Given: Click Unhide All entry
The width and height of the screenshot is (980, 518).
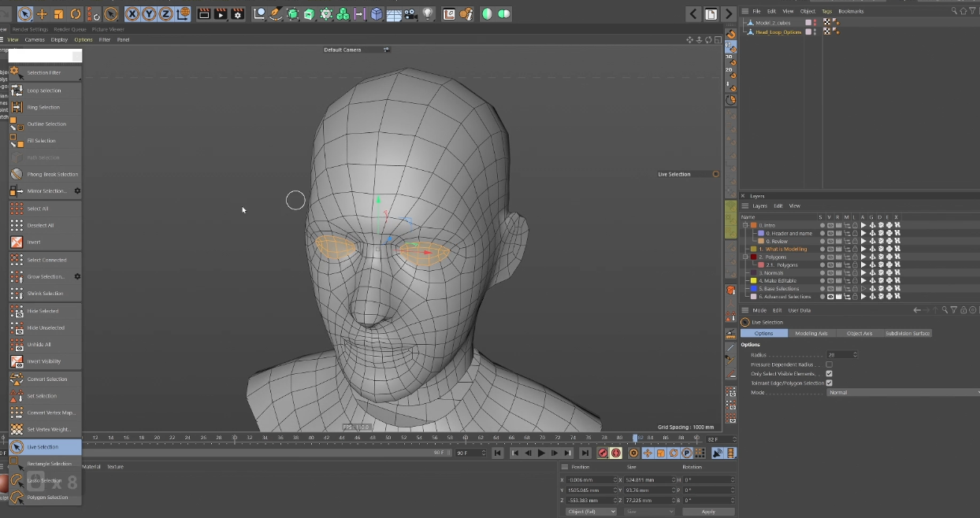Looking at the screenshot, I should tap(45, 345).
